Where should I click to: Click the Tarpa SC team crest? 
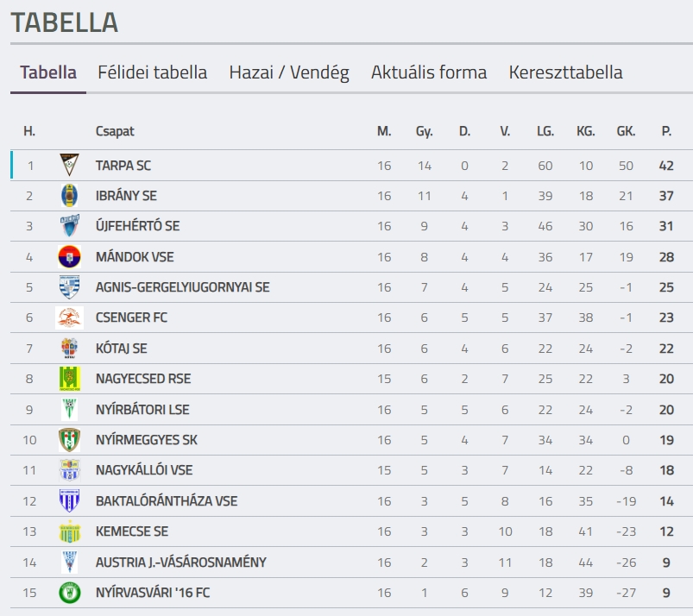(x=69, y=165)
